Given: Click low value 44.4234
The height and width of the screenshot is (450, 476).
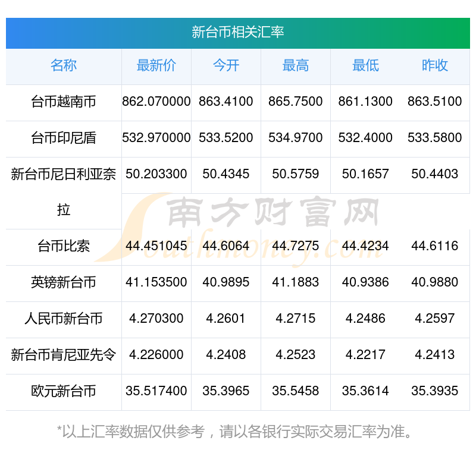Looking at the screenshot, I should pos(365,246).
